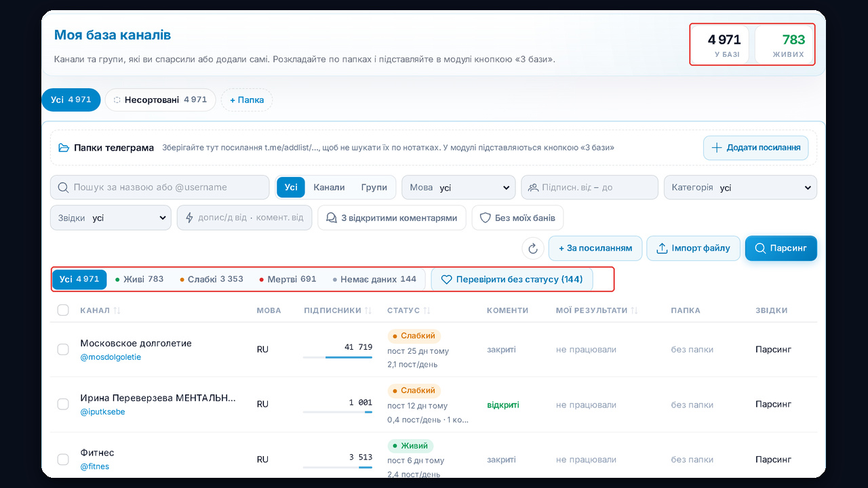Show only Мертві 691 channels
868x488 pixels.
(288, 279)
